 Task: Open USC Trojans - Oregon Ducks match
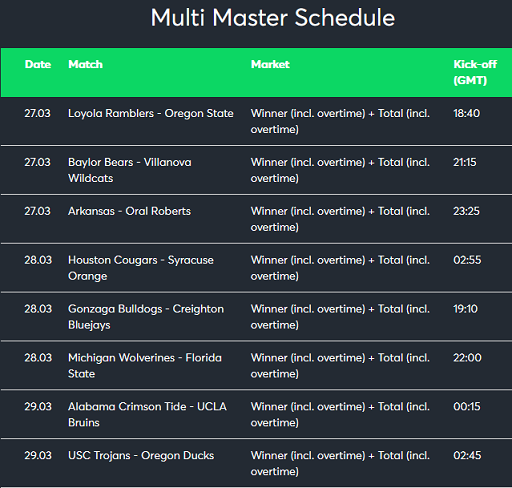pos(141,455)
